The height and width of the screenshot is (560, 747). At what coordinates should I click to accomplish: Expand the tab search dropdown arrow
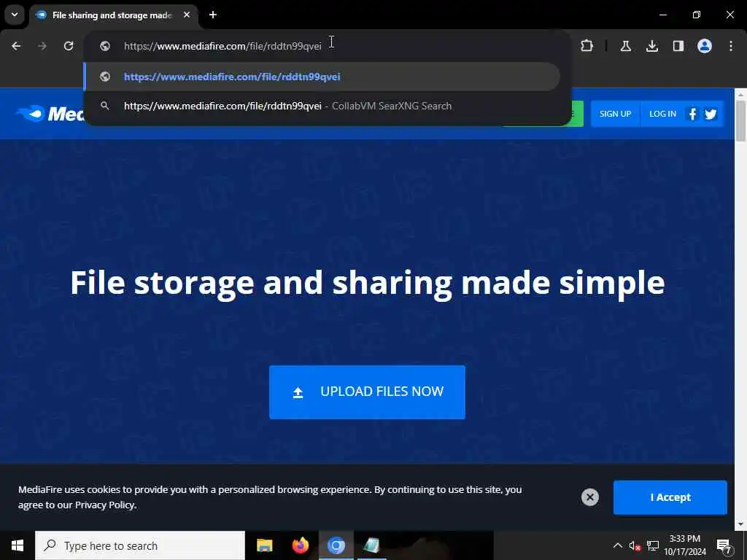point(15,15)
